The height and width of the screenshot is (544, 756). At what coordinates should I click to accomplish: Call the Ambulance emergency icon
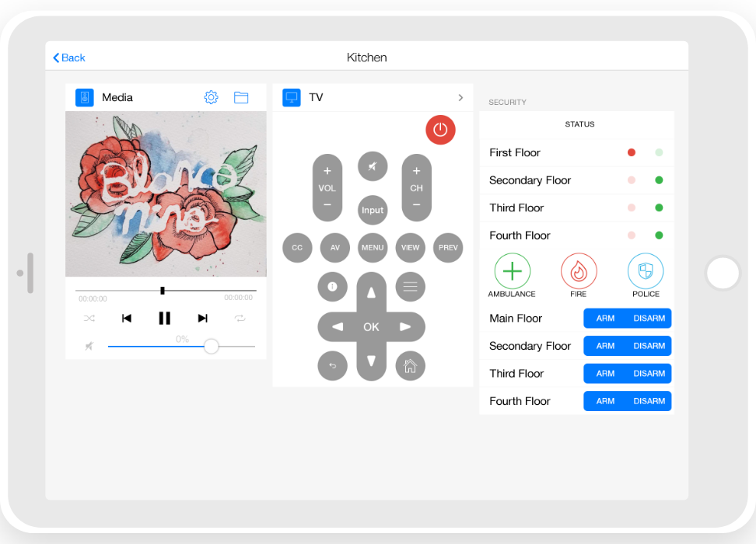click(x=512, y=271)
